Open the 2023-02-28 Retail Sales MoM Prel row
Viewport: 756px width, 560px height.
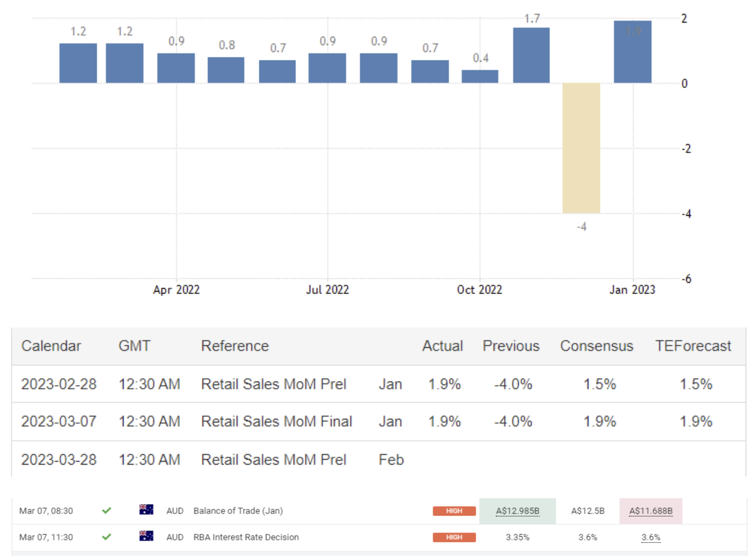pos(273,384)
